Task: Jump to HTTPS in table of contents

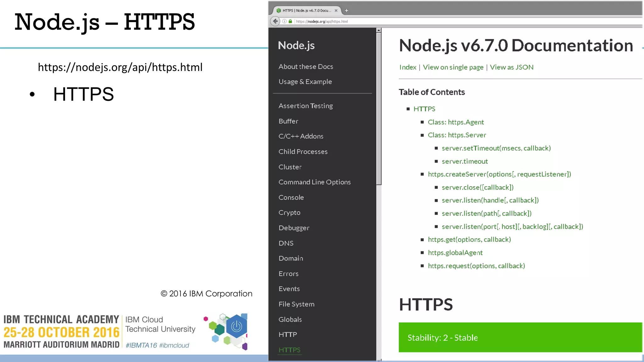Action: pos(424,109)
